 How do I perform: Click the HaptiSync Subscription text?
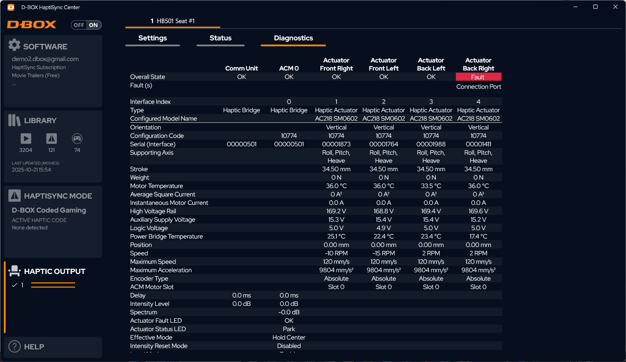[39, 67]
